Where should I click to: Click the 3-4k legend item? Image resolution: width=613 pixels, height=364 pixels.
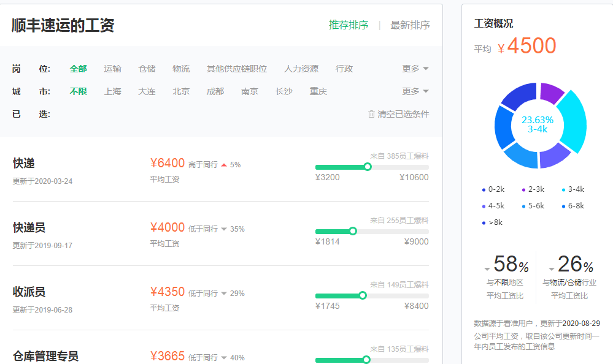pos(573,189)
